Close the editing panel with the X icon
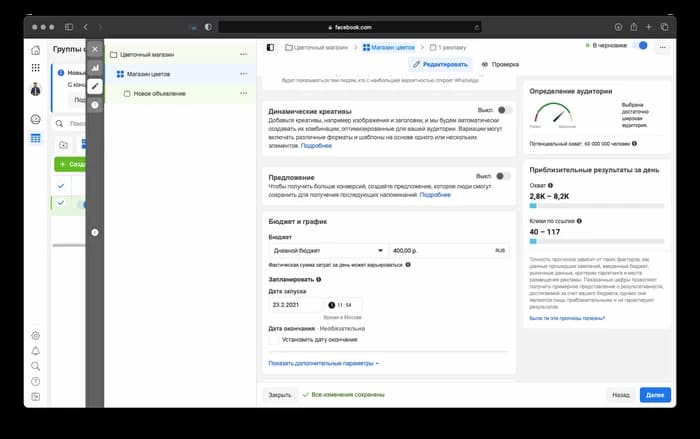This screenshot has height=439, width=700. (x=95, y=48)
